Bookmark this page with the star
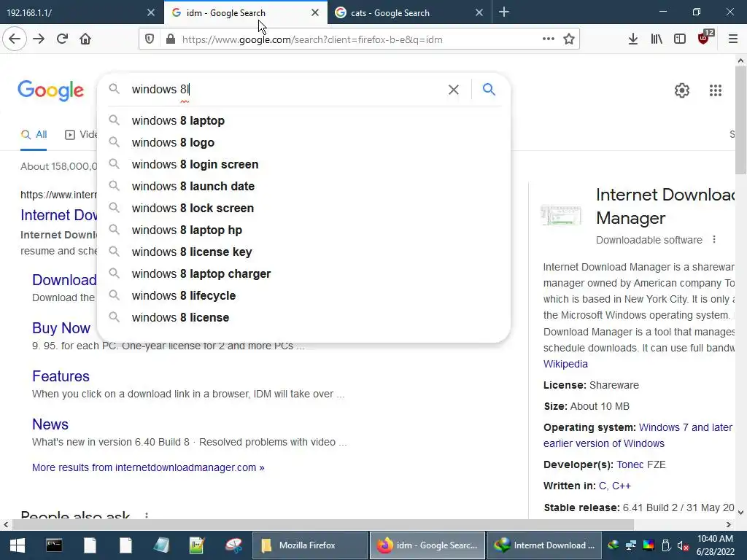This screenshot has width=747, height=560. point(569,39)
